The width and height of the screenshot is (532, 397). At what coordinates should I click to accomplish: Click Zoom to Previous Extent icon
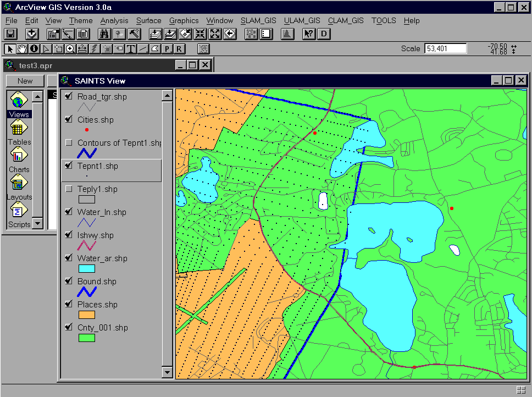(230, 34)
